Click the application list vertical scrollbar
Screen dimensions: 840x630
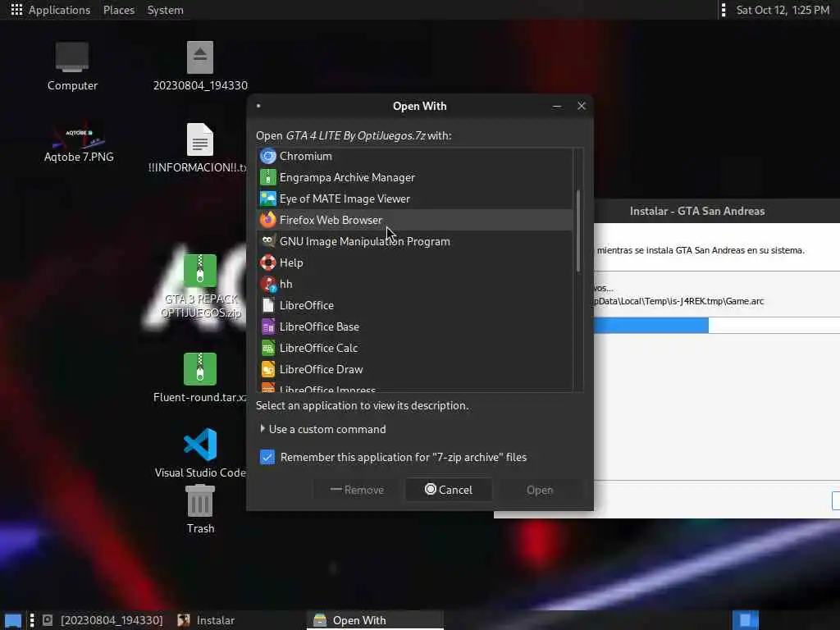[x=578, y=231]
